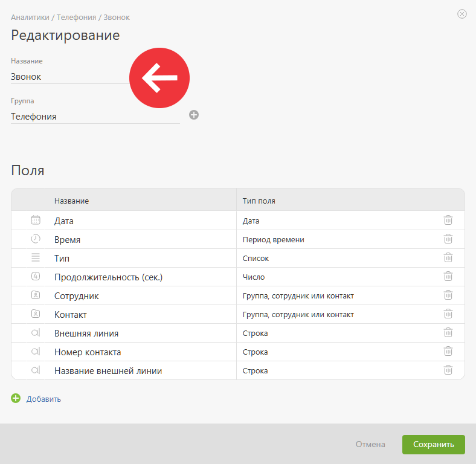Click the person icon of Сотрудник row
Image resolution: width=476 pixels, height=464 pixels.
coord(36,295)
